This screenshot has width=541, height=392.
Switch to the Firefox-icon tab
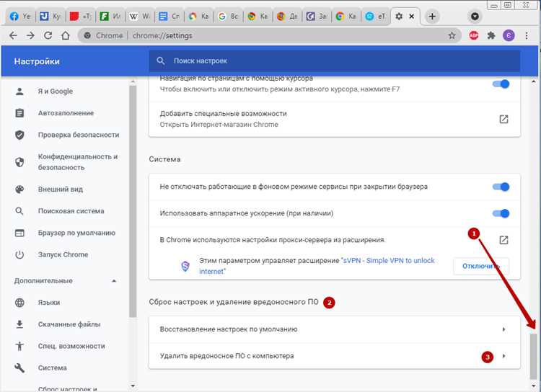287,16
